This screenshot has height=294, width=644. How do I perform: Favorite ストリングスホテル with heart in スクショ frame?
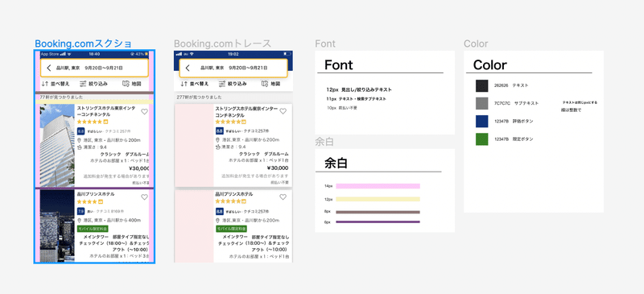144,111
